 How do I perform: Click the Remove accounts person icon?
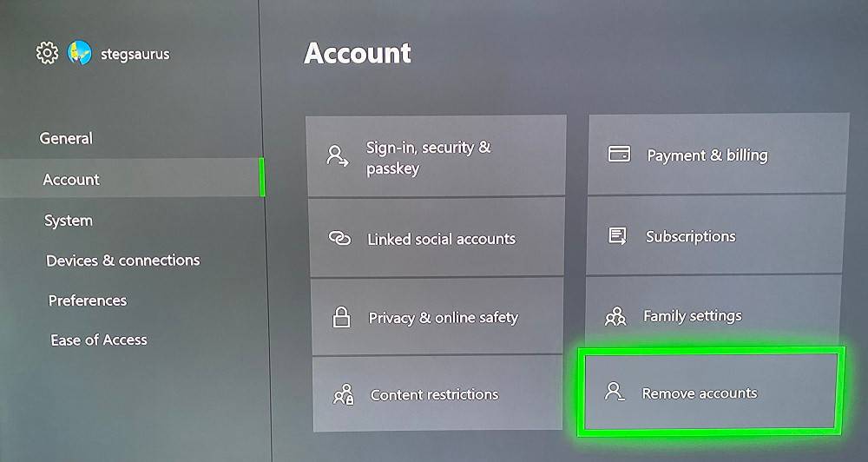pyautogui.click(x=614, y=391)
